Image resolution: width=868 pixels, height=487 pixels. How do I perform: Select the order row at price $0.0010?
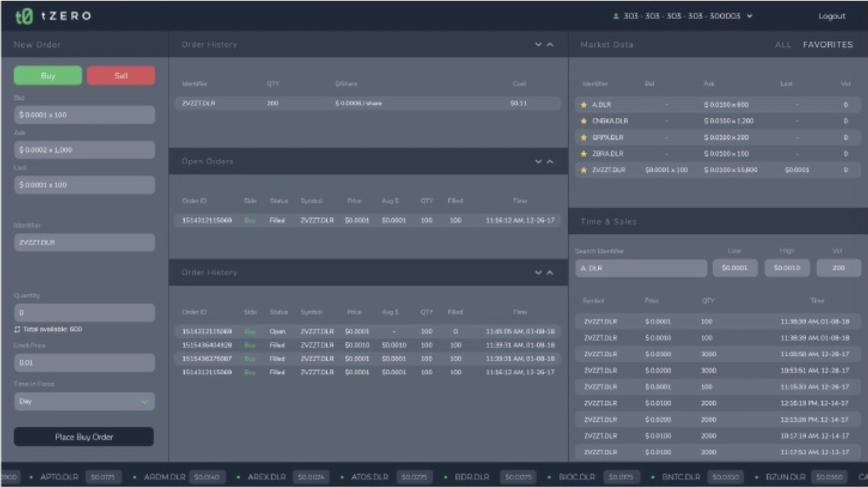coord(368,345)
